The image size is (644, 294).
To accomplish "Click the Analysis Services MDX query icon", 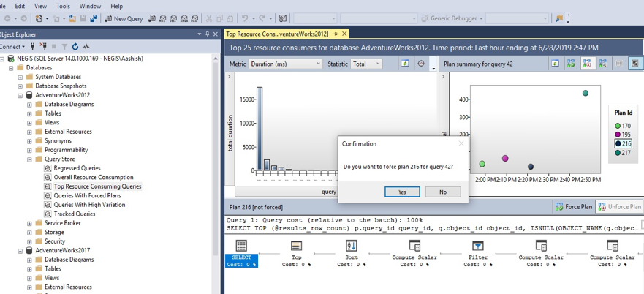I will click(x=162, y=18).
